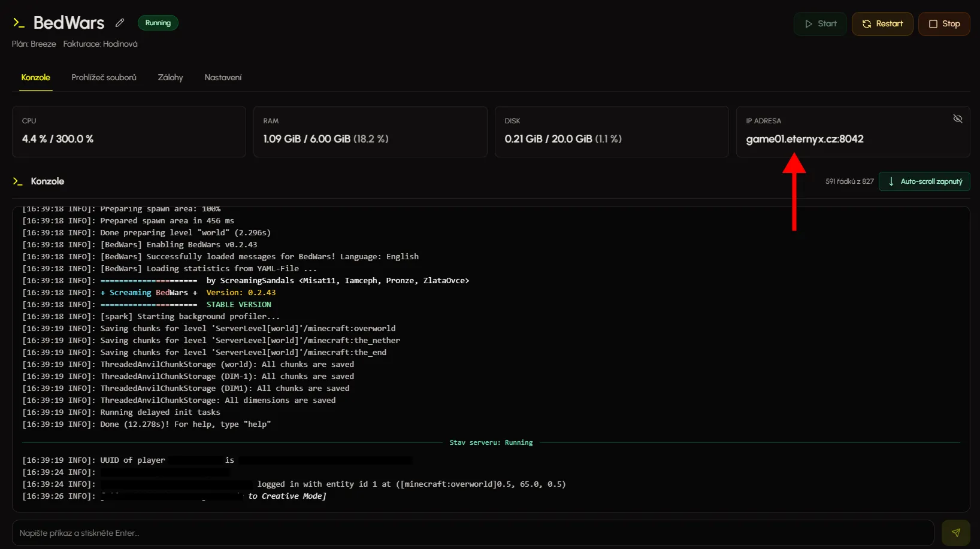Click log line 'Enabling BedWars v0.2.43'
The width and height of the screenshot is (980, 549).
coord(140,245)
